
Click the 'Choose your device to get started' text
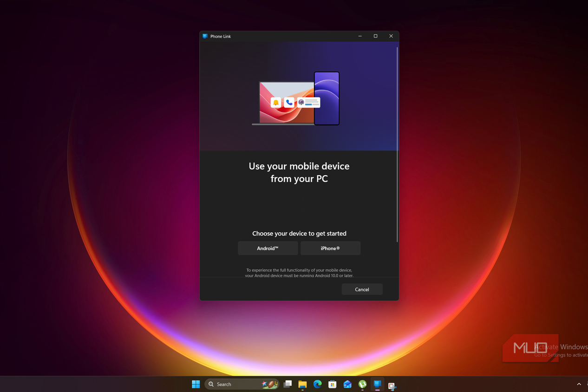tap(299, 234)
